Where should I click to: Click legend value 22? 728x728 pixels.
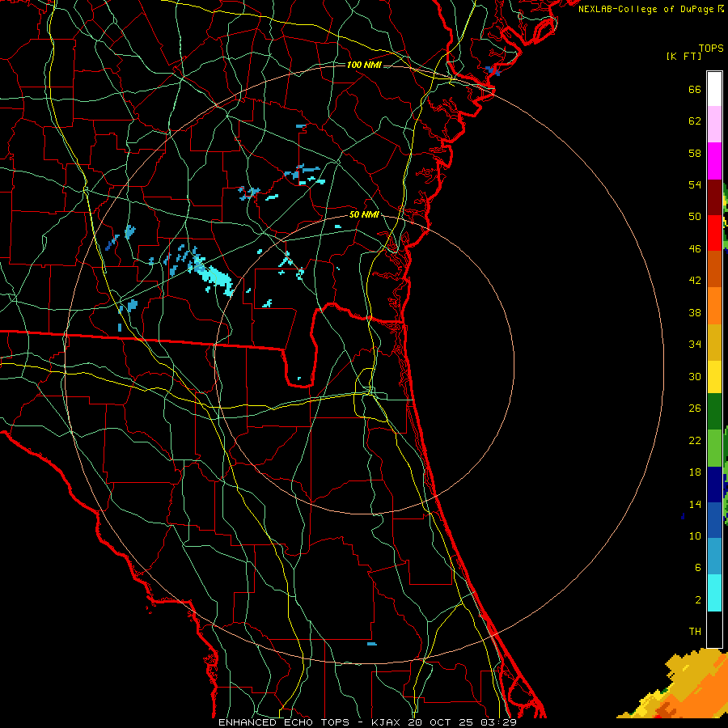[695, 440]
